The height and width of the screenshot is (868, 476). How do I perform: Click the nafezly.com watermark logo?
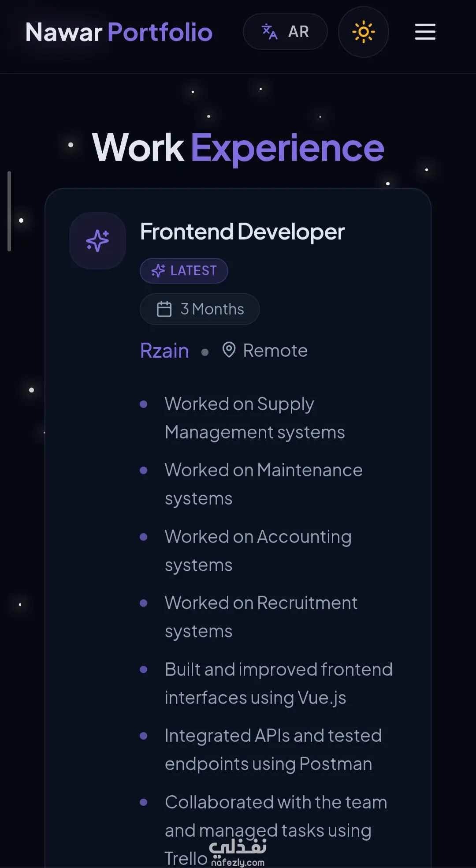(238, 852)
